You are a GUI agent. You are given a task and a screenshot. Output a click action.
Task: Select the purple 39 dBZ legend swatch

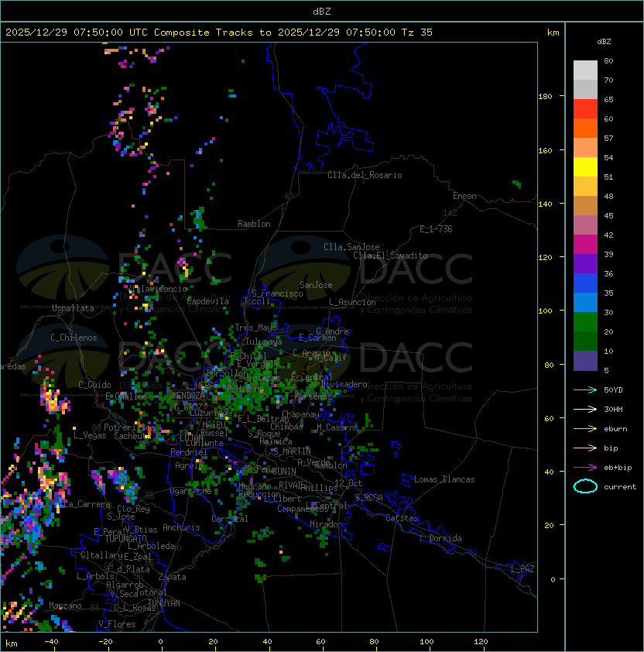pos(585,264)
